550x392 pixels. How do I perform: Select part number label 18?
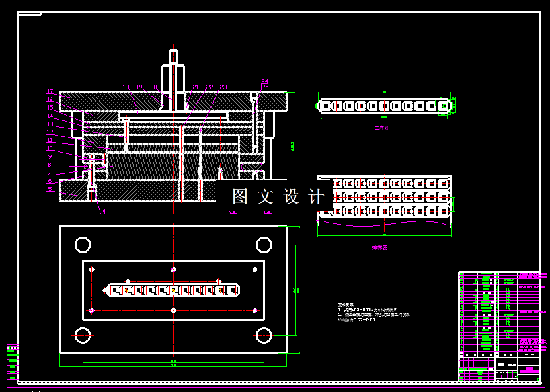tap(126, 87)
